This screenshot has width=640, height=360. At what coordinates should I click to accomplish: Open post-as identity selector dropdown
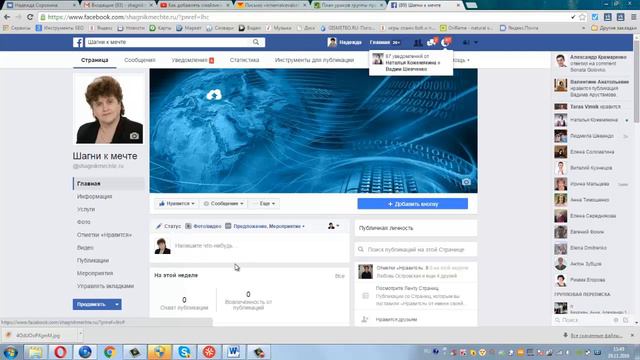333,226
